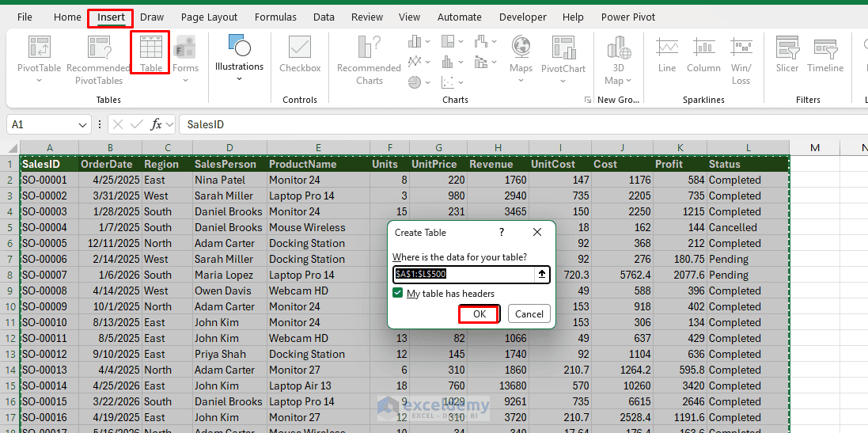Click the Slicer filter icon
The image size is (868, 433).
point(787,47)
